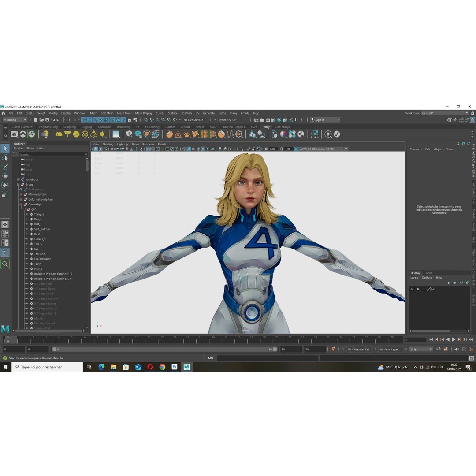Toggle the P playback box of the layer
476x476 pixels.
click(x=418, y=290)
